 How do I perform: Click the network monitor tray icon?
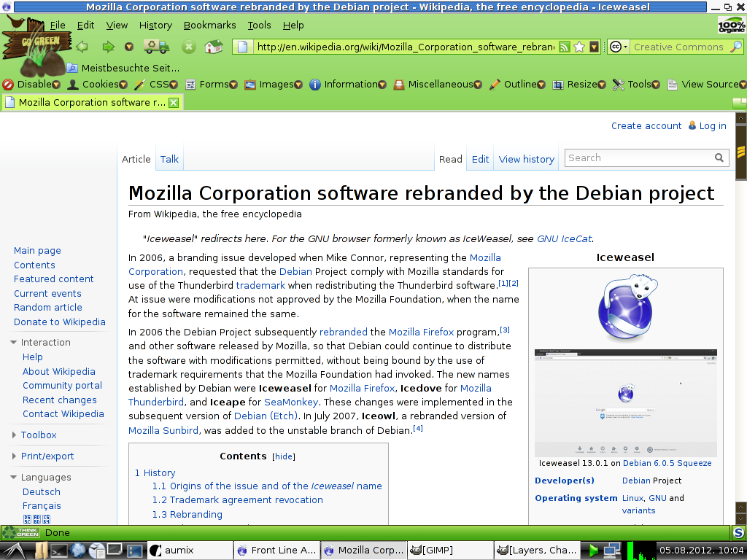(x=612, y=550)
